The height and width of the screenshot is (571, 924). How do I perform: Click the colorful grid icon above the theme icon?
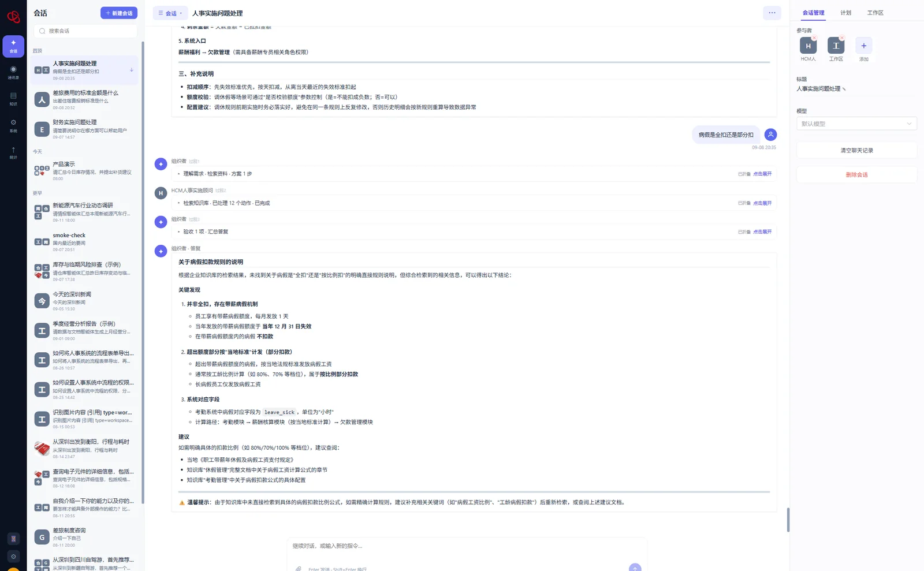(13, 539)
